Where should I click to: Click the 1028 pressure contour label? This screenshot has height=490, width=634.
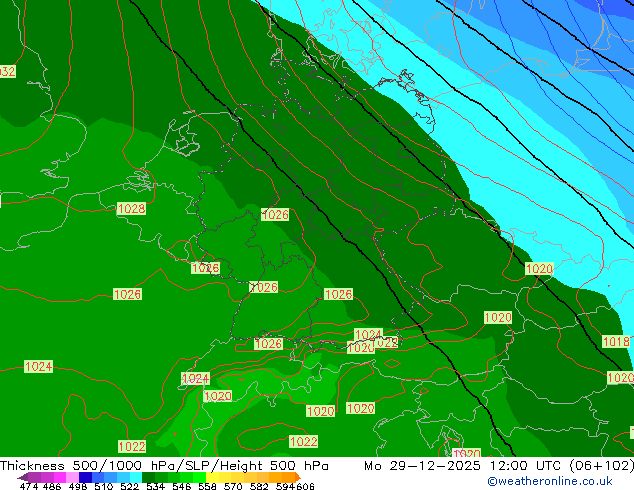point(131,209)
